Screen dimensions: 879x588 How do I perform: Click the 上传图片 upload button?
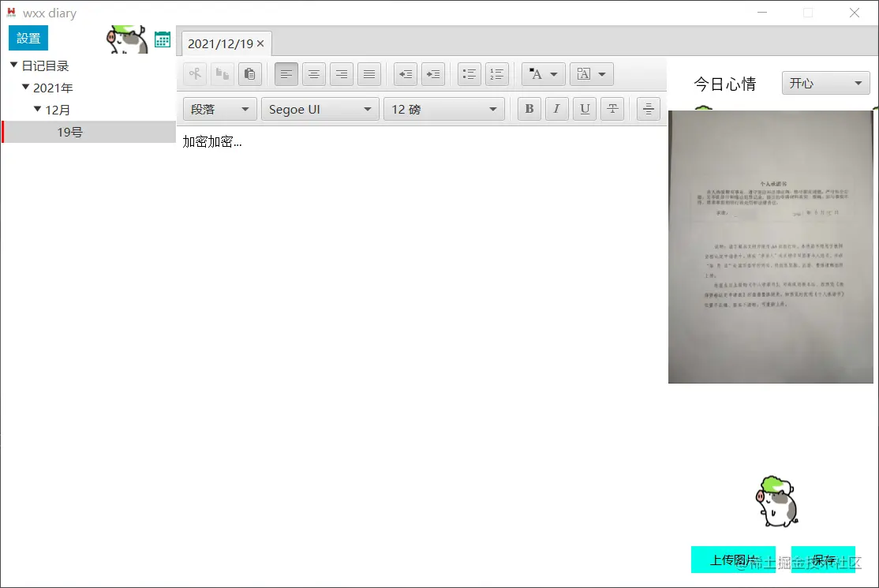733,560
